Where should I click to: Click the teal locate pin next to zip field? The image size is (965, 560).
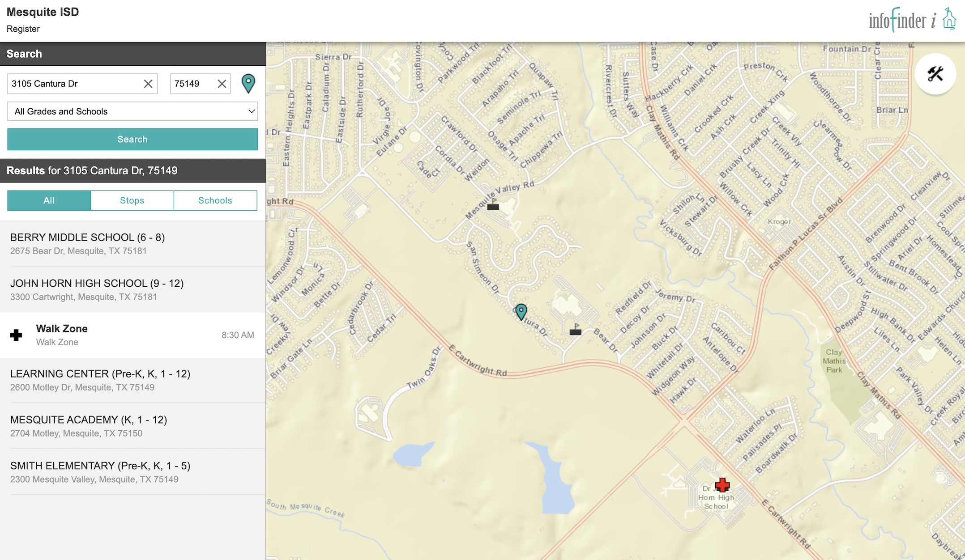(248, 84)
